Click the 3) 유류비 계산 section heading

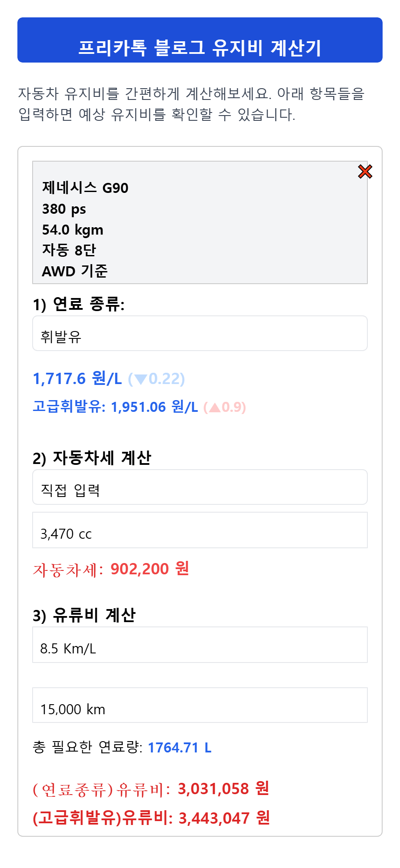click(84, 615)
